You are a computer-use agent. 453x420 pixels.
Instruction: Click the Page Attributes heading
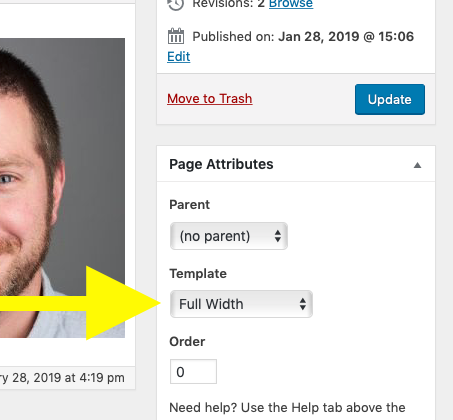click(221, 164)
